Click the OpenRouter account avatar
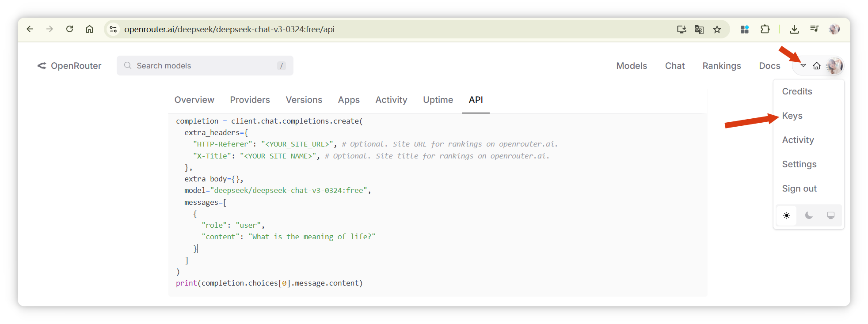868x324 pixels. [x=834, y=66]
